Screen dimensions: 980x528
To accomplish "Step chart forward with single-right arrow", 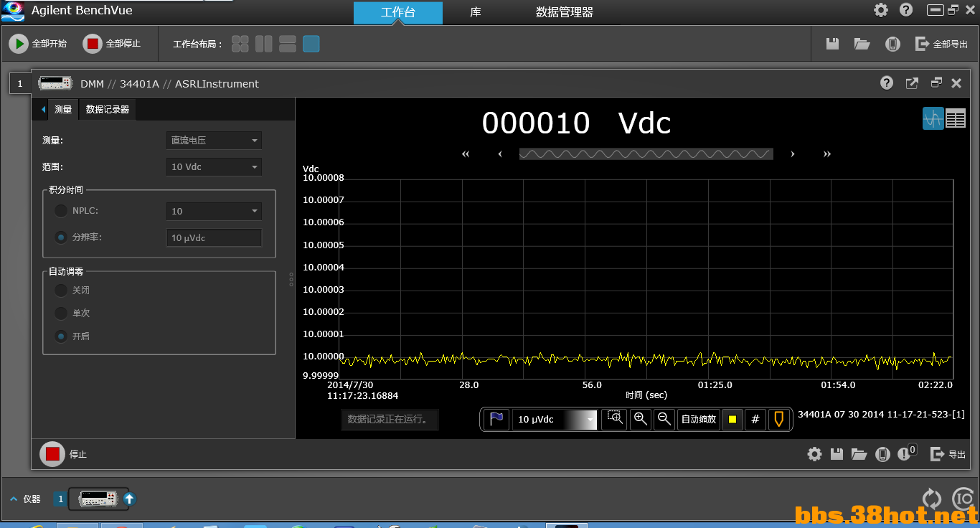I will tap(793, 154).
